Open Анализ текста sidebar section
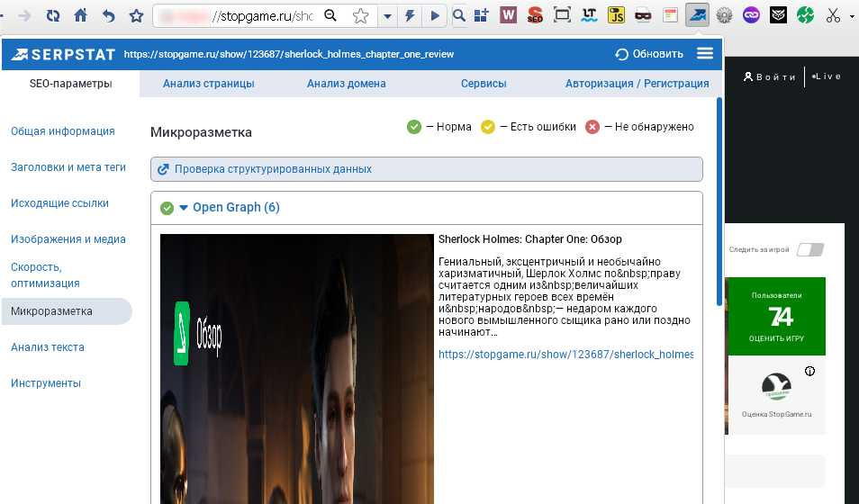Viewport: 859px width, 504px height. pos(47,346)
